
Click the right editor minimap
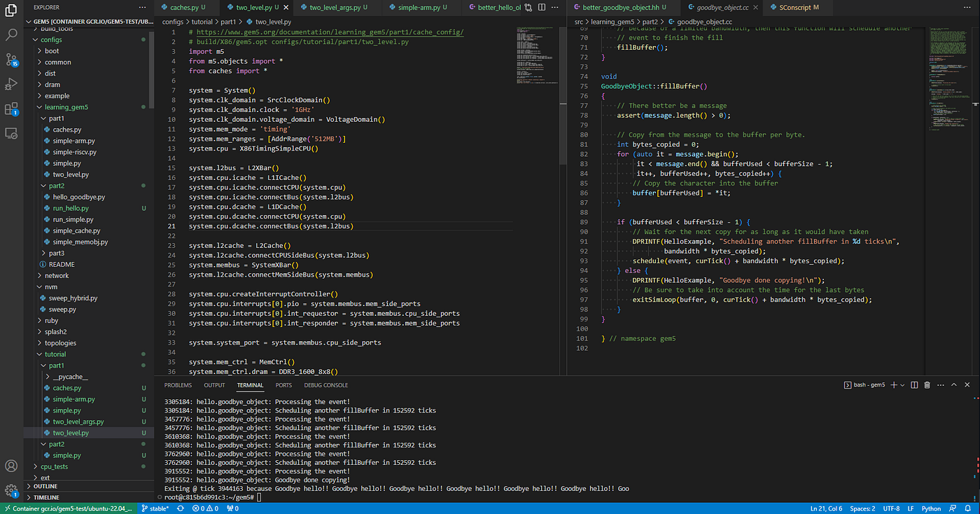pos(947,77)
